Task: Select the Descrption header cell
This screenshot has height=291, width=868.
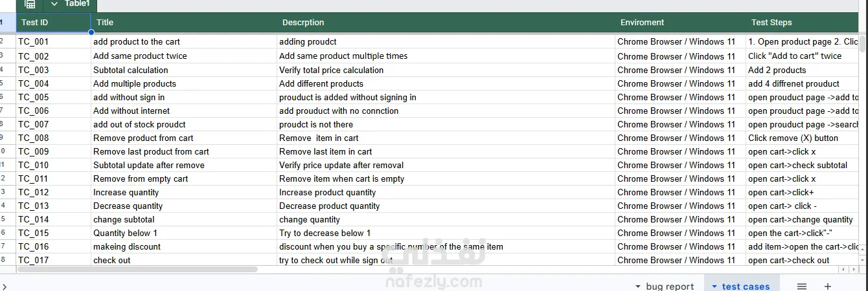Action: click(446, 23)
